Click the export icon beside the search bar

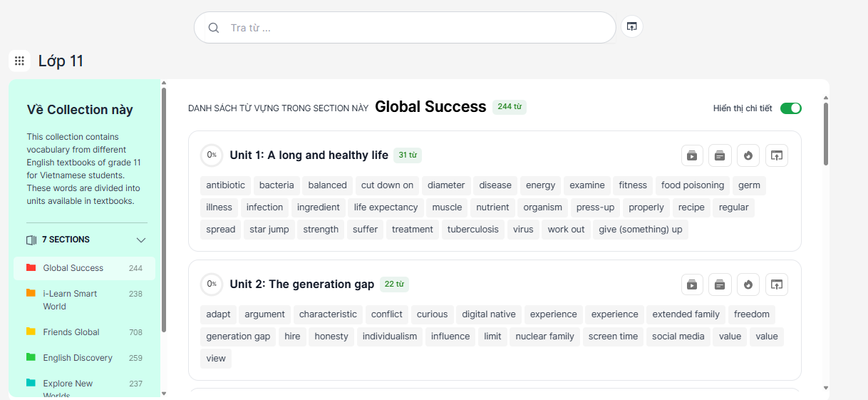[631, 27]
